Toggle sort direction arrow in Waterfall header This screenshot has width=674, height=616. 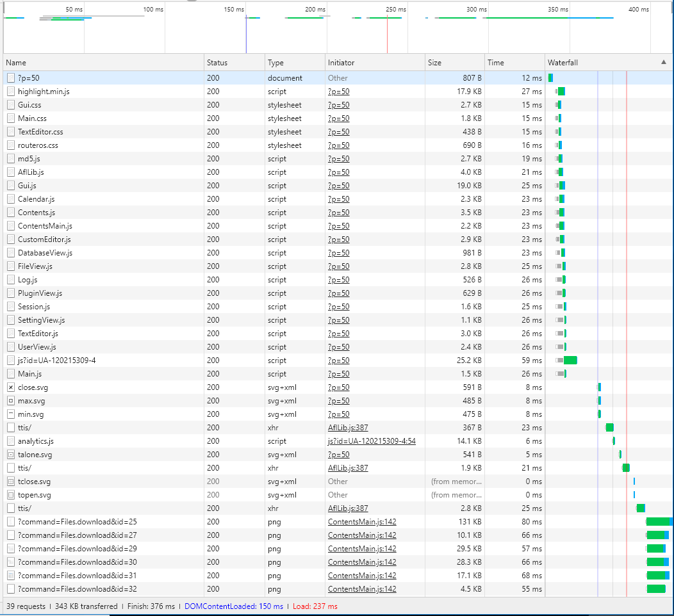pos(663,63)
